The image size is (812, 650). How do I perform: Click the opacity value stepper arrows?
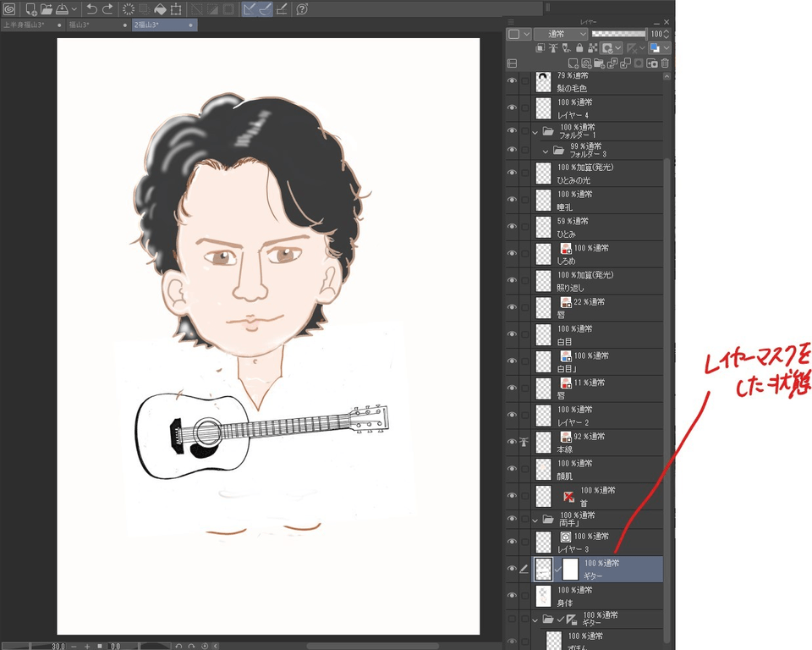tap(667, 34)
